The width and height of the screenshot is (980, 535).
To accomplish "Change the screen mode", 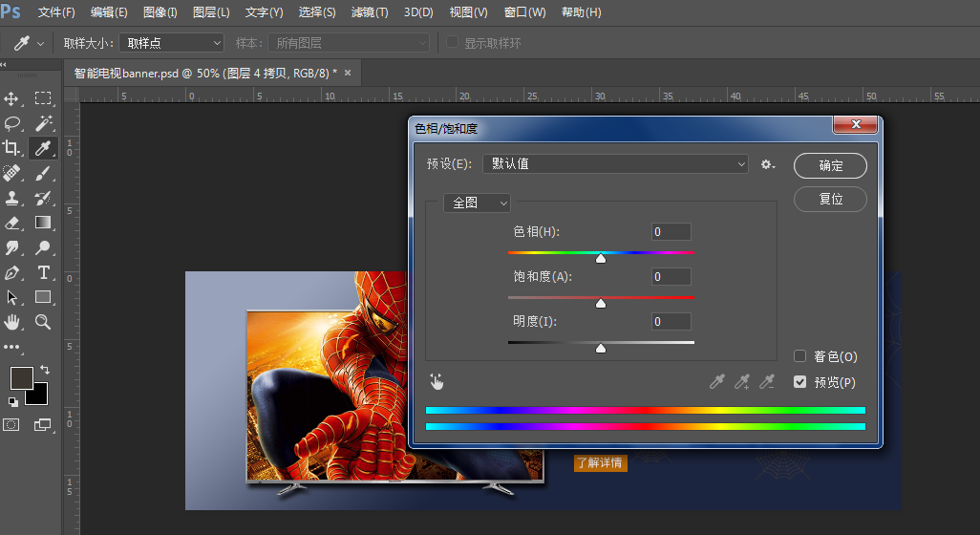I will click(42, 425).
